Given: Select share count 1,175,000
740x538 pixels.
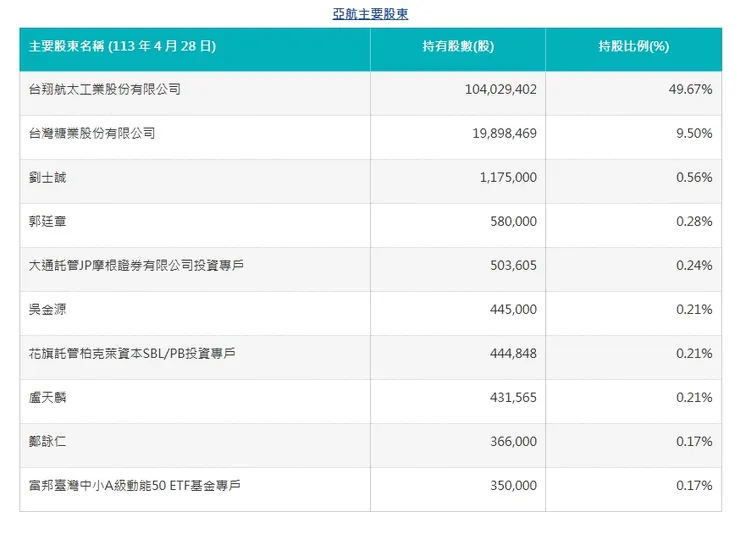Looking at the screenshot, I should click(x=508, y=177).
